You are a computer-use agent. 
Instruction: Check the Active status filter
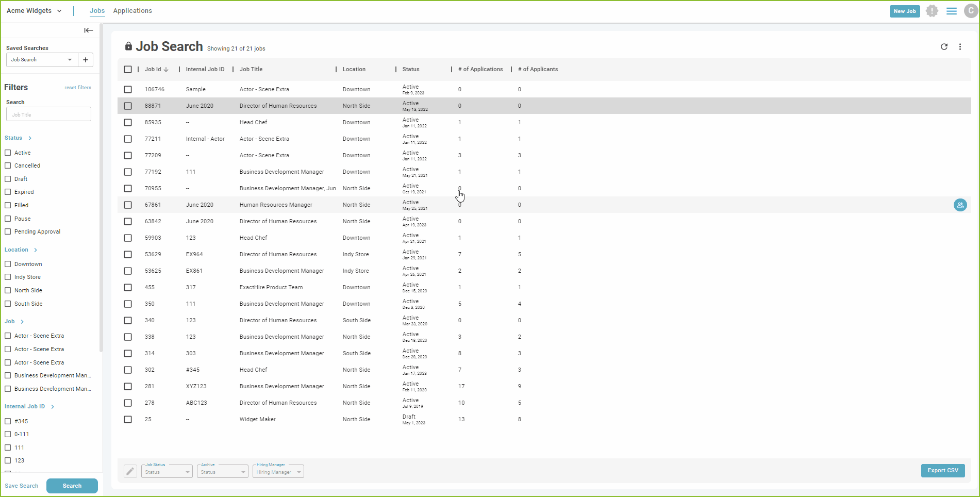point(8,152)
